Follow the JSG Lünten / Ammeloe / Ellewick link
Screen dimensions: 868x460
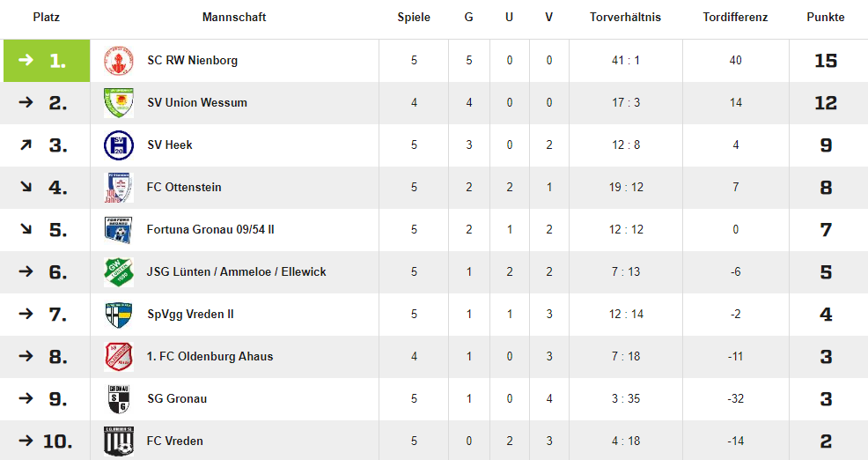point(237,272)
